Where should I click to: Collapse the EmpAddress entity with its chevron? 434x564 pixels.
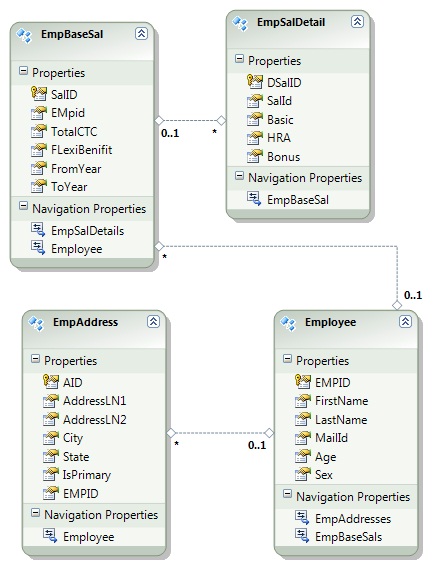click(153, 322)
